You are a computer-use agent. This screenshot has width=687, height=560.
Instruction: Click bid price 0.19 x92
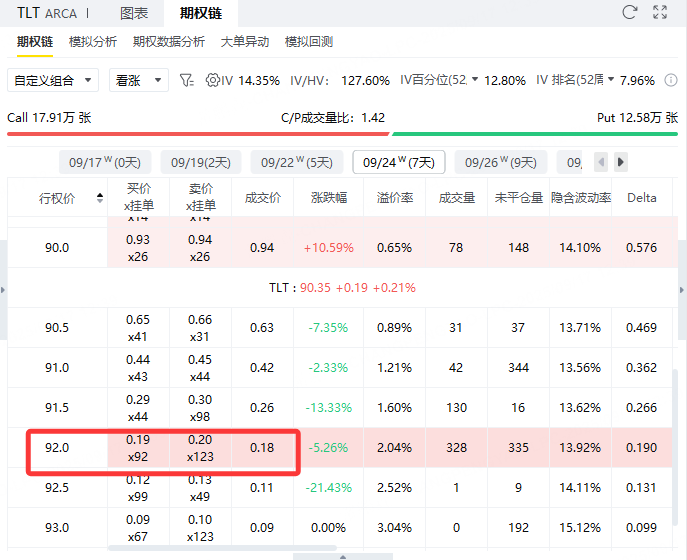[x=138, y=448]
